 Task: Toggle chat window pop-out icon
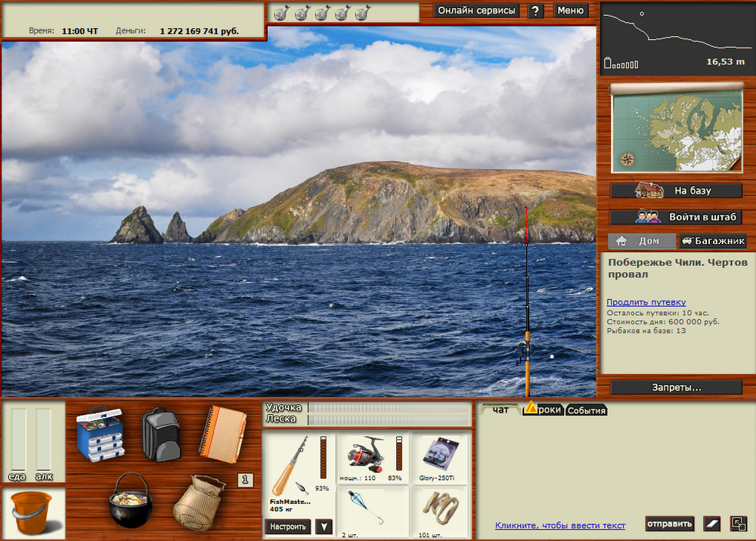click(x=738, y=523)
